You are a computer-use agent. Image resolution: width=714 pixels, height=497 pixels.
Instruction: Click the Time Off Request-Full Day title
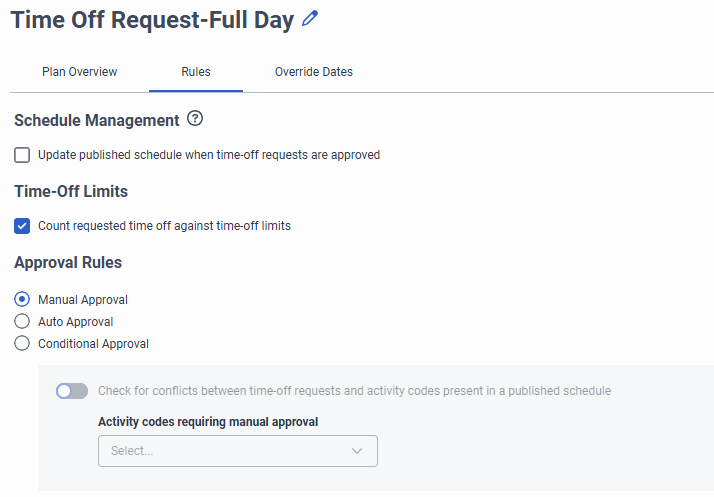point(152,20)
